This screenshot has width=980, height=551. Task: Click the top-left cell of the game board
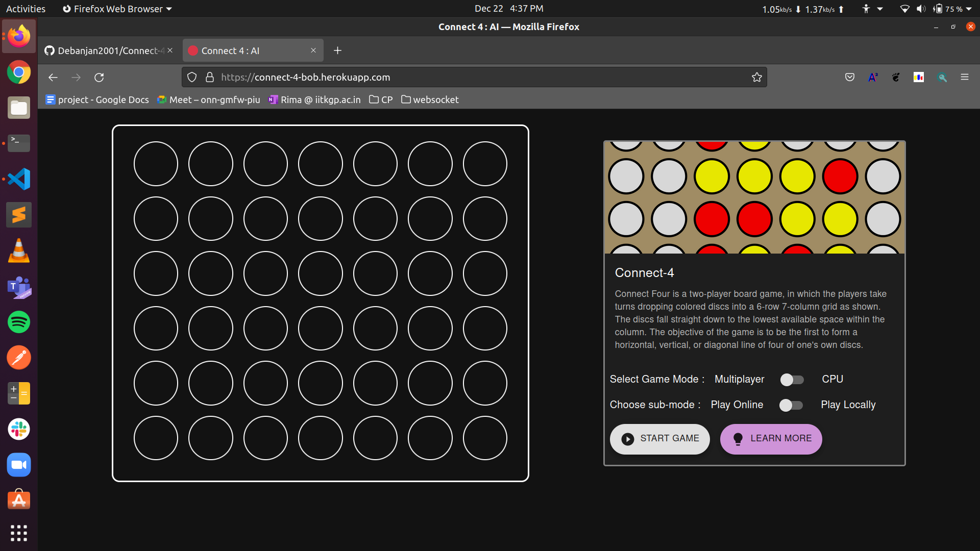(x=156, y=164)
